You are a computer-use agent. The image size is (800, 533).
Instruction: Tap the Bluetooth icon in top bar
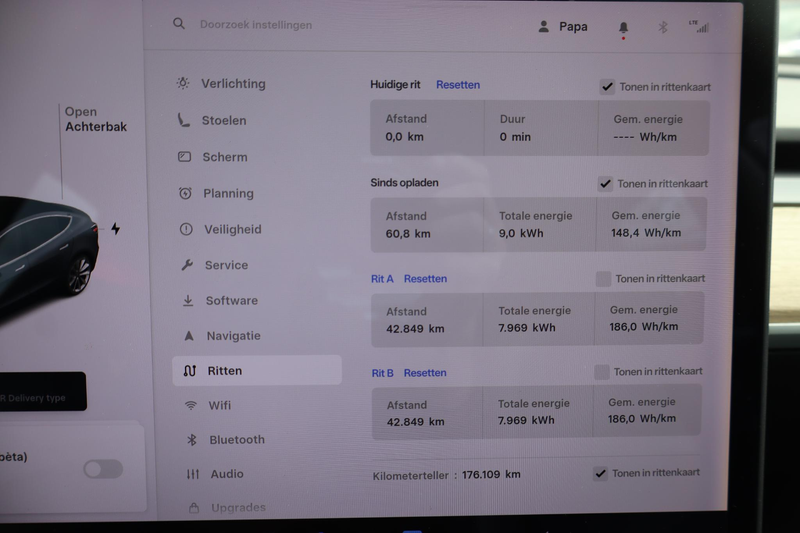(x=662, y=28)
